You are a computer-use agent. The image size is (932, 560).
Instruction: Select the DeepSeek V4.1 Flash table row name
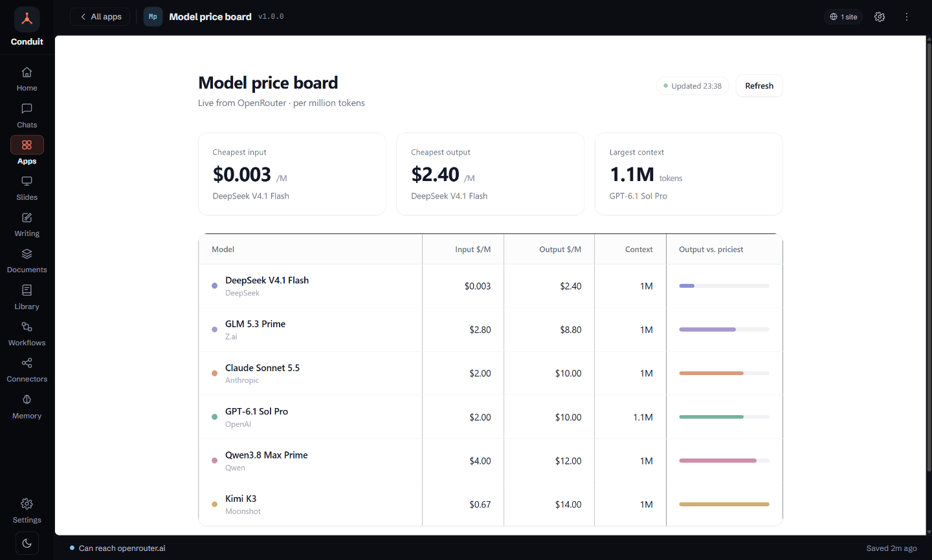[267, 280]
